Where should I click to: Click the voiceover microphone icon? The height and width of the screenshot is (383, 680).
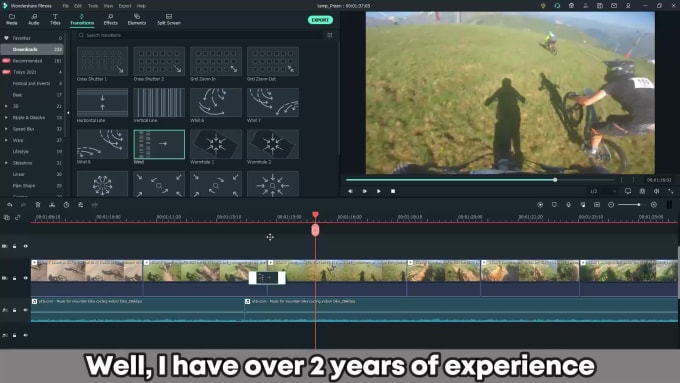click(x=569, y=205)
